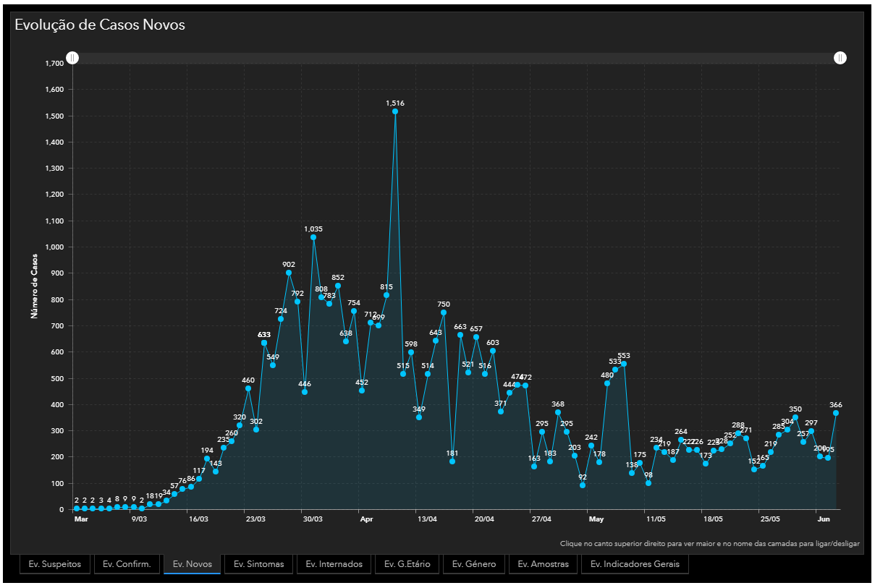Select the 92 low data point
875x588 pixels.
coord(583,485)
